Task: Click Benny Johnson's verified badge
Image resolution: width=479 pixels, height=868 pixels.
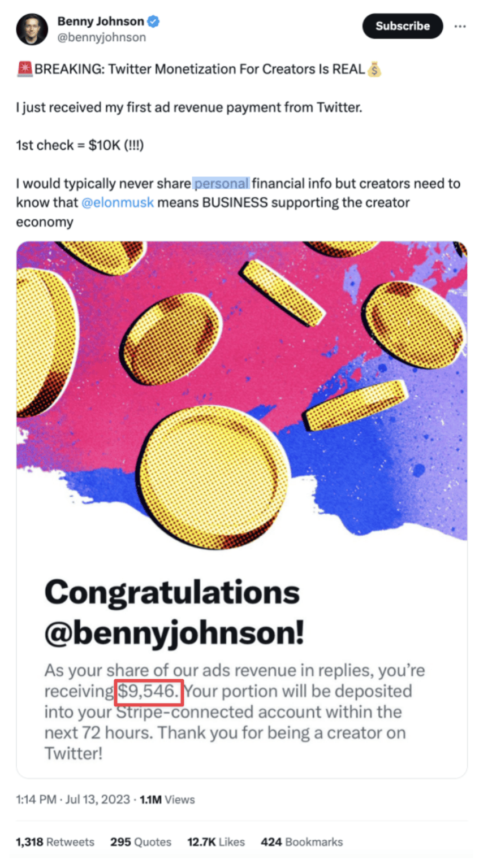Action: click(x=153, y=20)
